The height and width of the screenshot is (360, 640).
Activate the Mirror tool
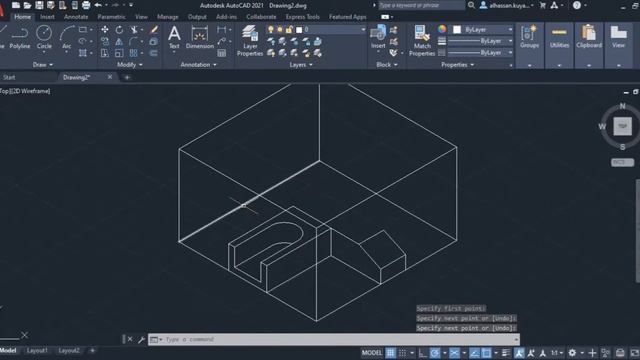point(119,42)
